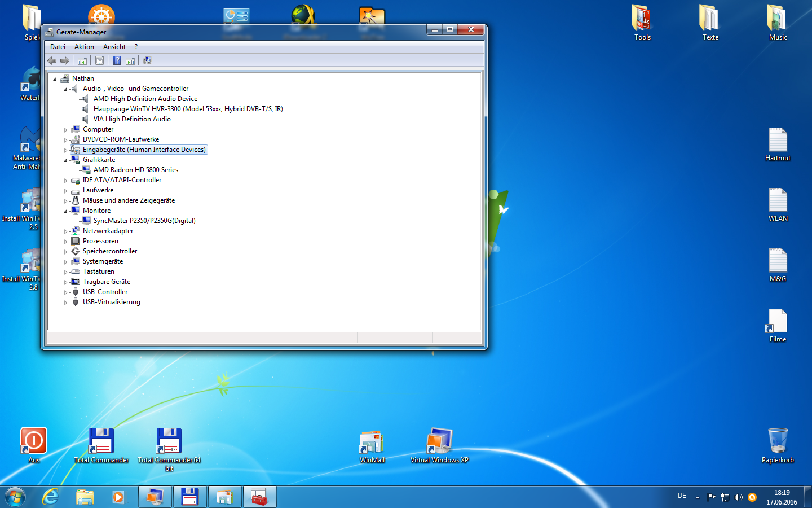This screenshot has height=508, width=812.
Task: Open the Datei menu
Action: 58,47
